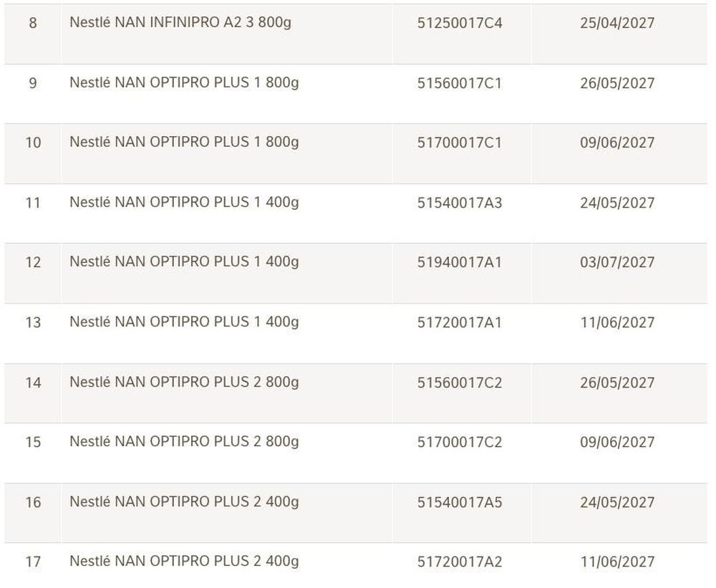Click batch code 51540017A5
The height and width of the screenshot is (588, 716).
[460, 502]
